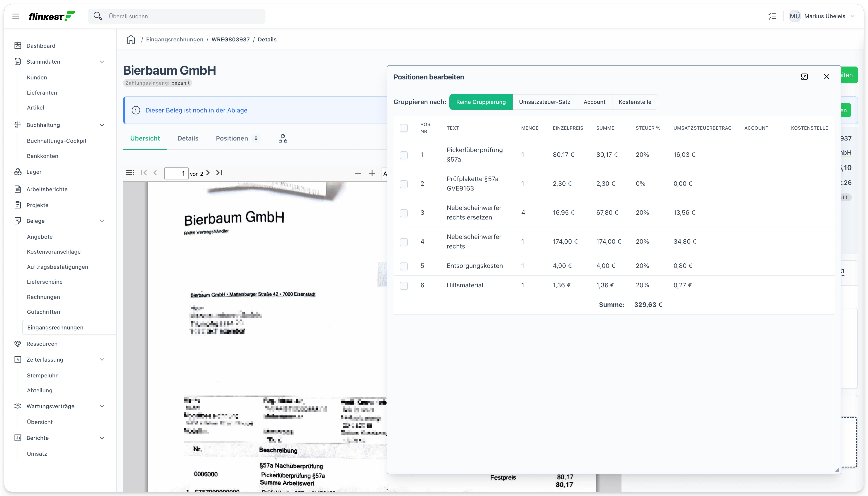Click the PDF page number input

[x=176, y=173]
